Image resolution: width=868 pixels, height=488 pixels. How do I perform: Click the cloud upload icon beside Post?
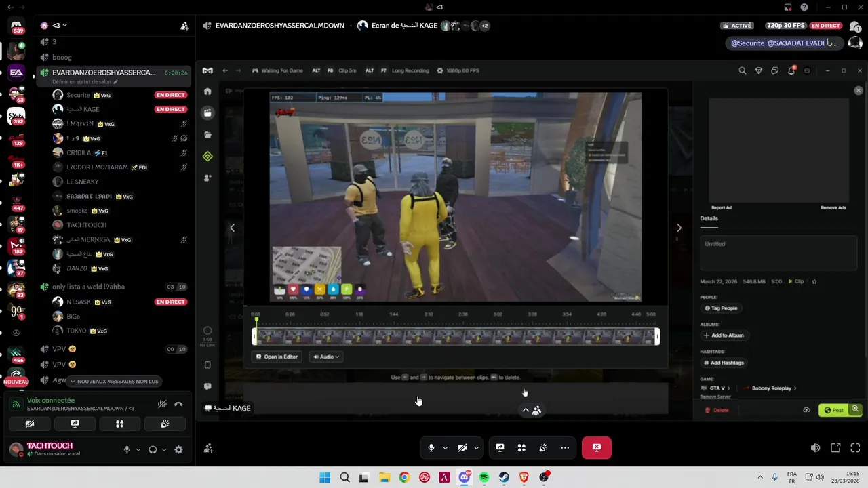(806, 410)
